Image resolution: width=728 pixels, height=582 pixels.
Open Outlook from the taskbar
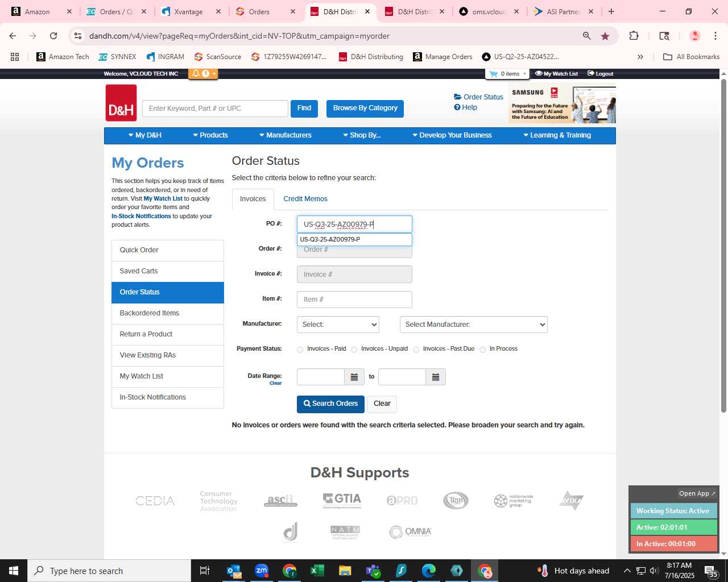point(234,571)
